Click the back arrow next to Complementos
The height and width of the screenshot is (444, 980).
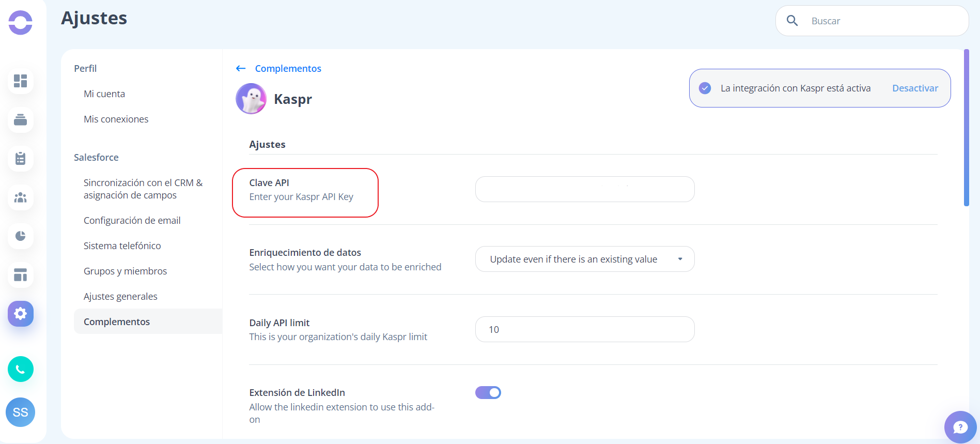241,68
